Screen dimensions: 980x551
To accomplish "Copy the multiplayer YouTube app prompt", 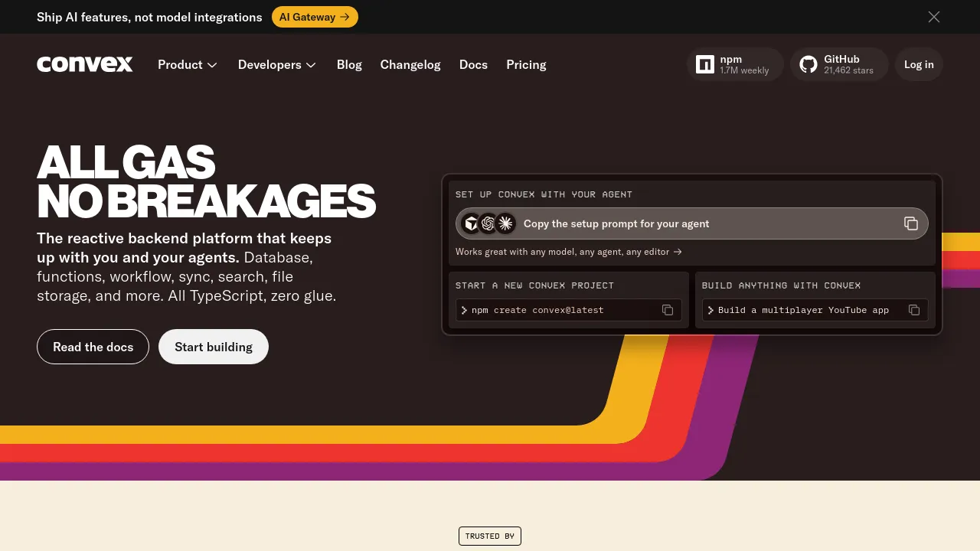I will (914, 310).
